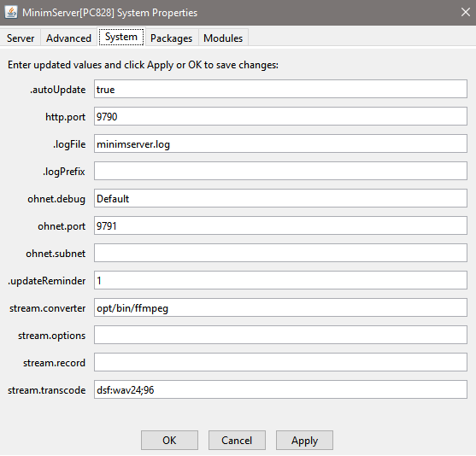476x456 pixels.
Task: Show the Modules tab
Action: [x=223, y=38]
